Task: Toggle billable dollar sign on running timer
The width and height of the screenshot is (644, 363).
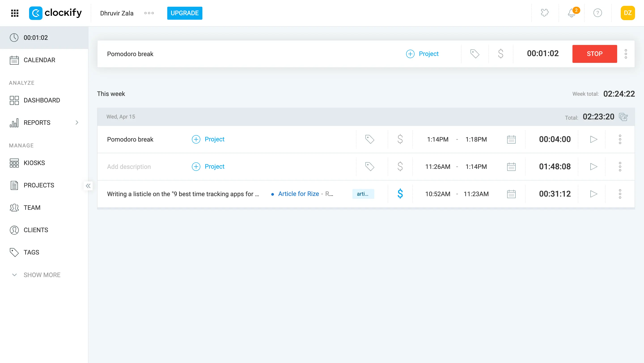Action: tap(500, 54)
